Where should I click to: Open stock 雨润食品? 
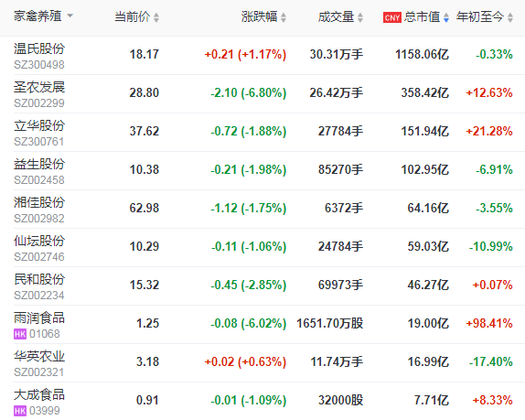tap(39, 318)
